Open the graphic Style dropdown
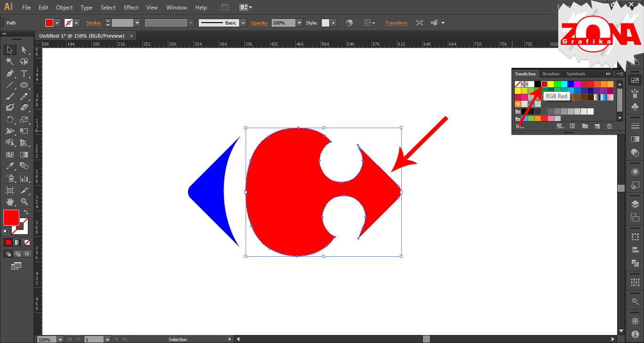Screen dimensions: 644x343 tap(333, 23)
